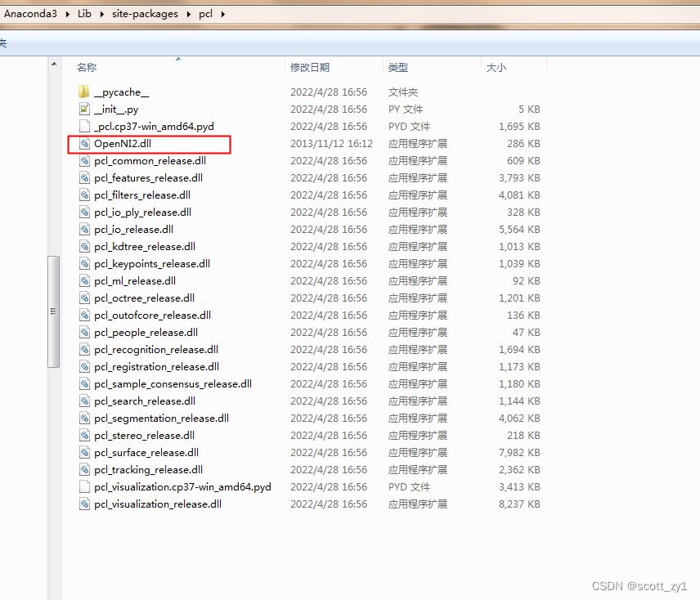The width and height of the screenshot is (700, 600).
Task: Click the pcl_visualization.cp37-win_amd64.pyd file icon
Action: tap(84, 487)
